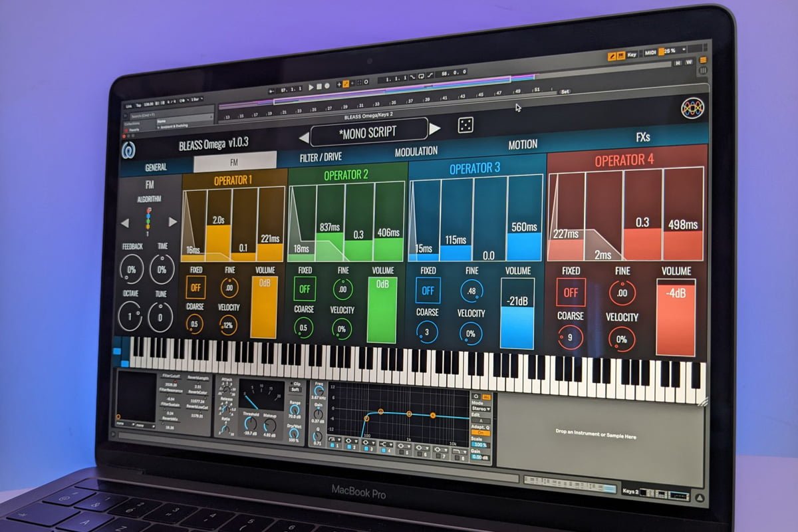The height and width of the screenshot is (532, 798).
Task: Click Operator 2 release 406ms envelope bar
Action: (x=388, y=221)
